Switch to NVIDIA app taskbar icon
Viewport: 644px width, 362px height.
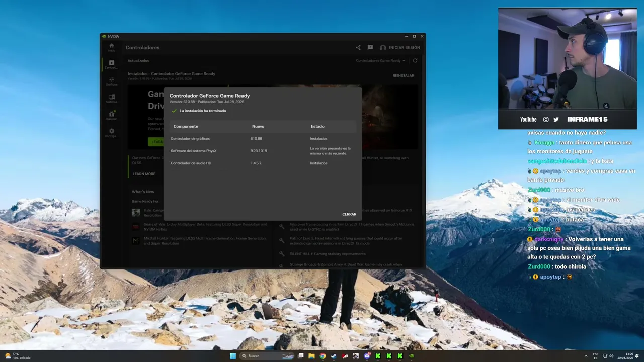pos(411,356)
